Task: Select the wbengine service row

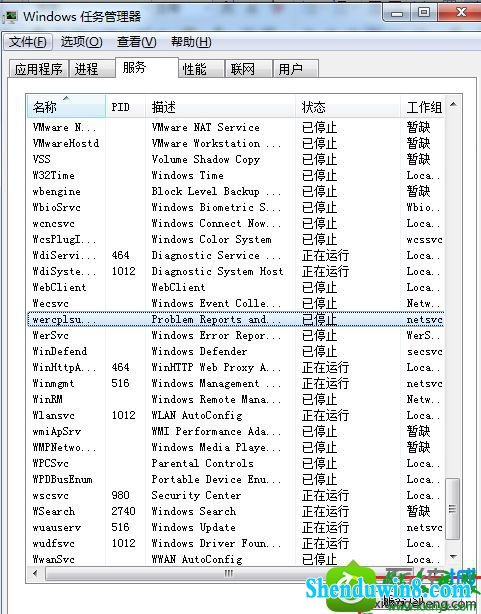Action: 236,191
